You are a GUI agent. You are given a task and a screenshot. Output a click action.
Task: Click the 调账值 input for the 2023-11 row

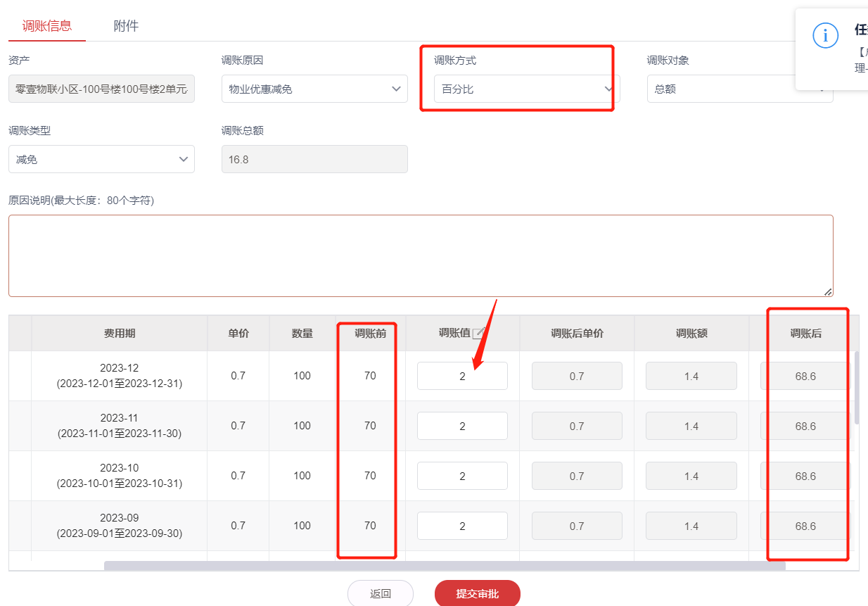462,426
